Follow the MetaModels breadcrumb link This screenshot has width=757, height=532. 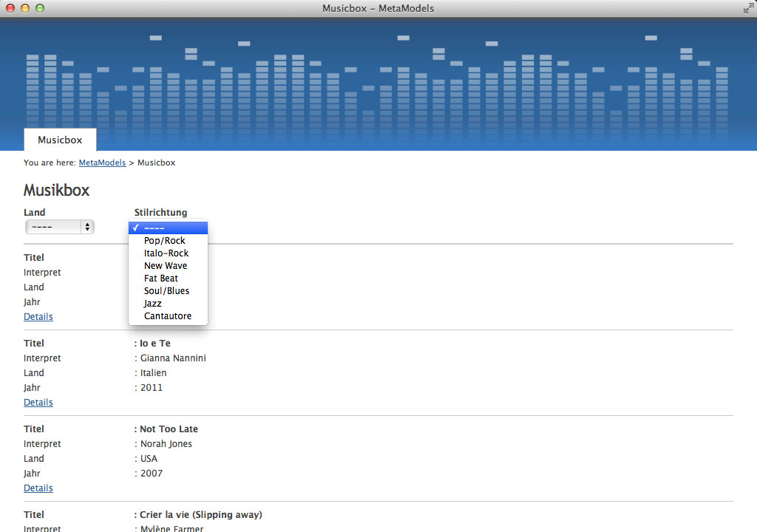(102, 163)
